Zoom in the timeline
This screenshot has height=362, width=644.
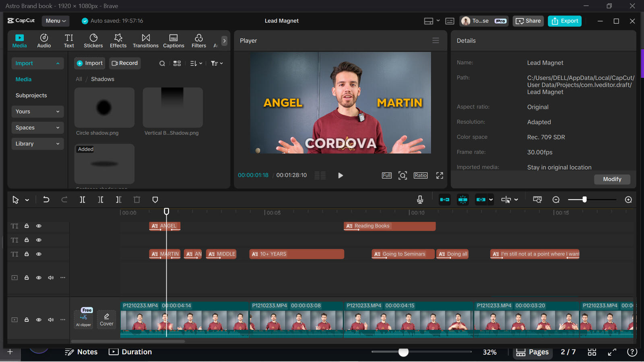pos(628,200)
